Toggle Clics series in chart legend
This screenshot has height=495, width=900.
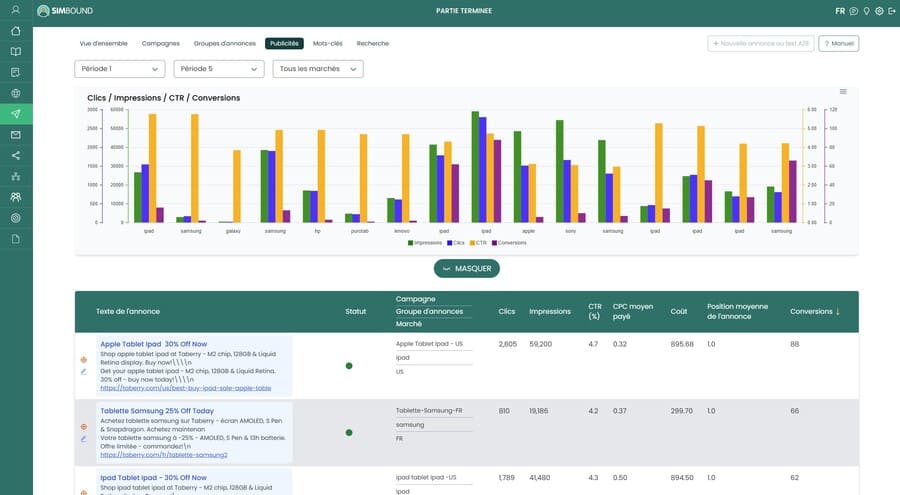coord(456,243)
